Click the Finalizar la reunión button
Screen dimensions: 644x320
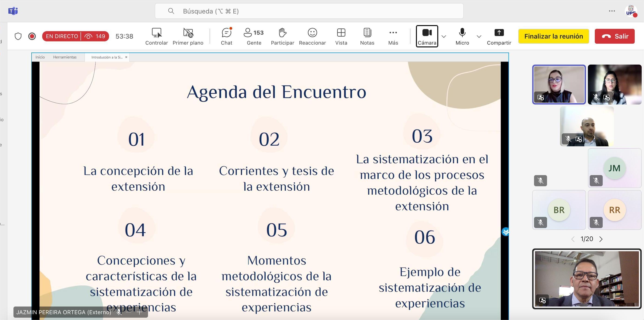point(554,36)
